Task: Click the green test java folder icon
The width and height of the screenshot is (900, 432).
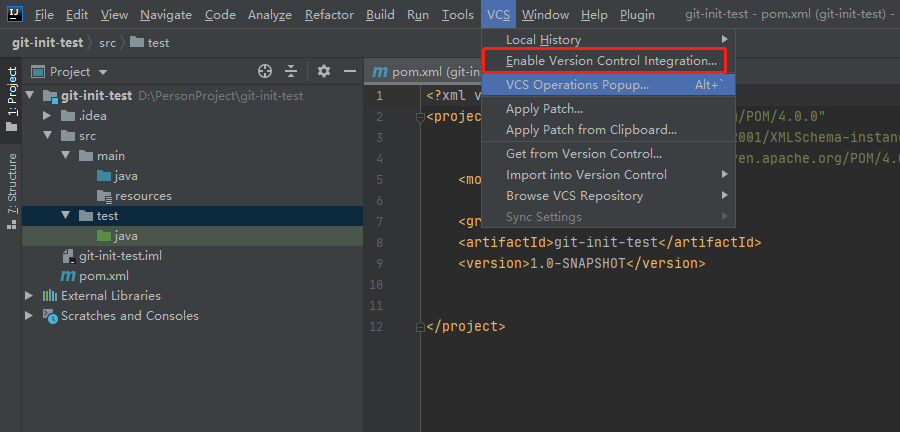Action: 104,236
